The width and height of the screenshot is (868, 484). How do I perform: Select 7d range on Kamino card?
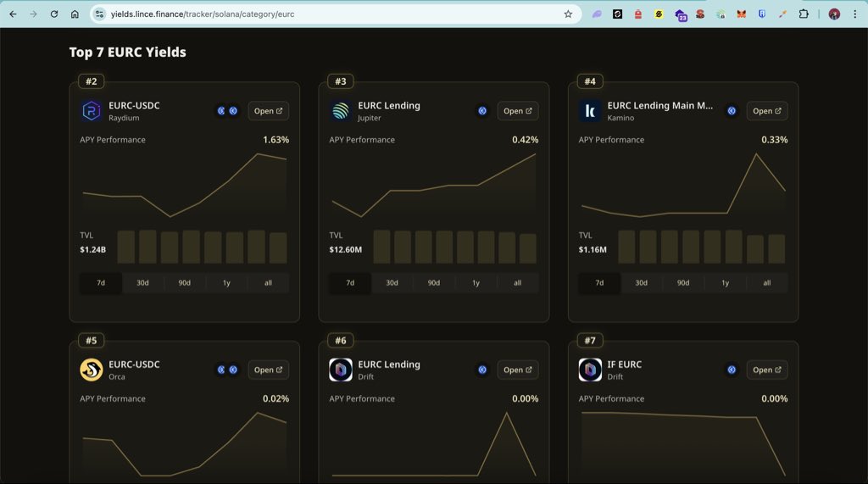click(x=599, y=283)
